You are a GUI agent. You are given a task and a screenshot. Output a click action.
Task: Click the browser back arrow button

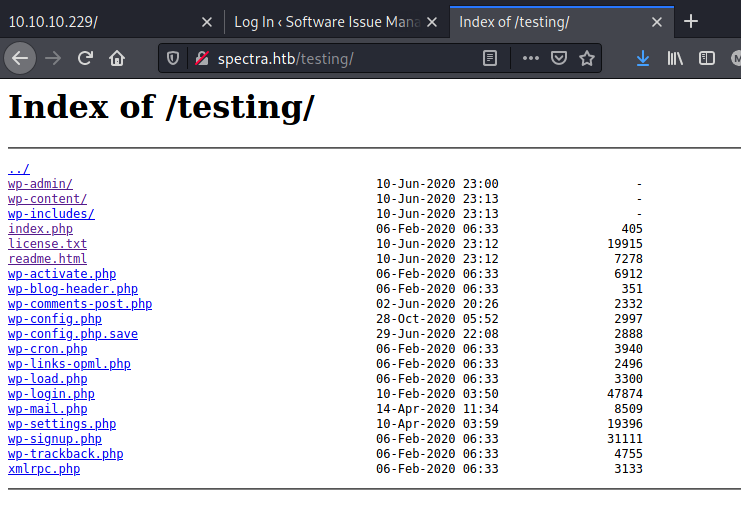[x=19, y=58]
